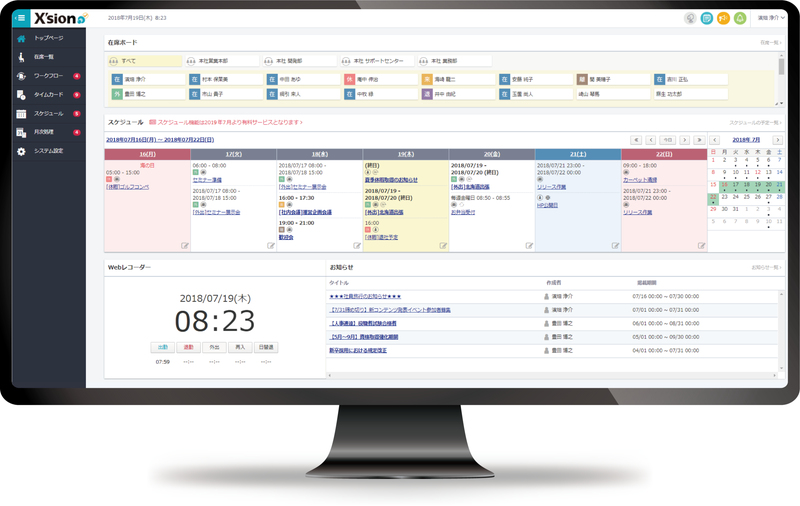The image size is (800, 506).
Task: Go to previous day with the single-left arrow beside 今日
Action: coord(651,140)
